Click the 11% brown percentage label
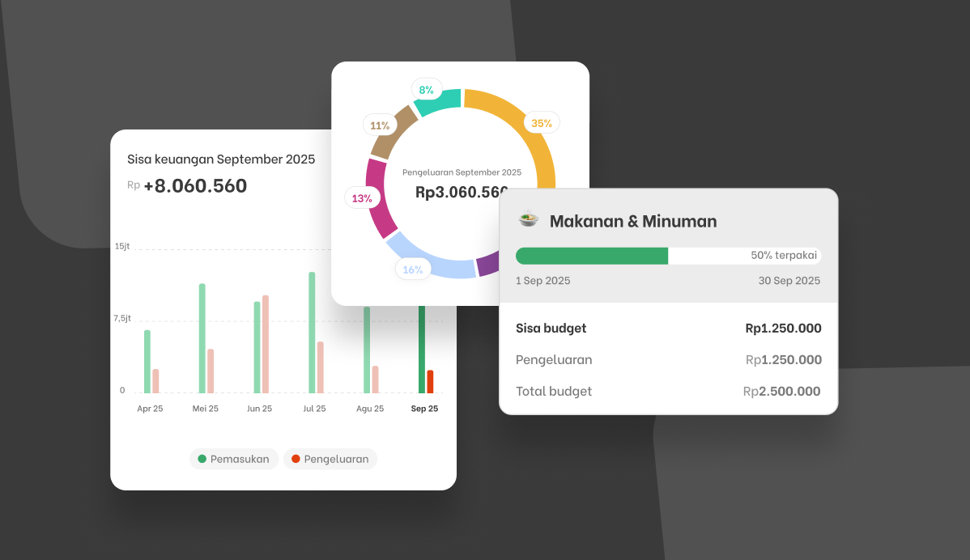This screenshot has height=560, width=970. point(379,125)
